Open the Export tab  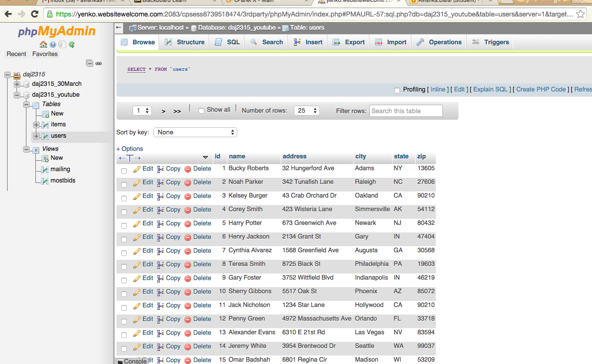[x=349, y=42]
